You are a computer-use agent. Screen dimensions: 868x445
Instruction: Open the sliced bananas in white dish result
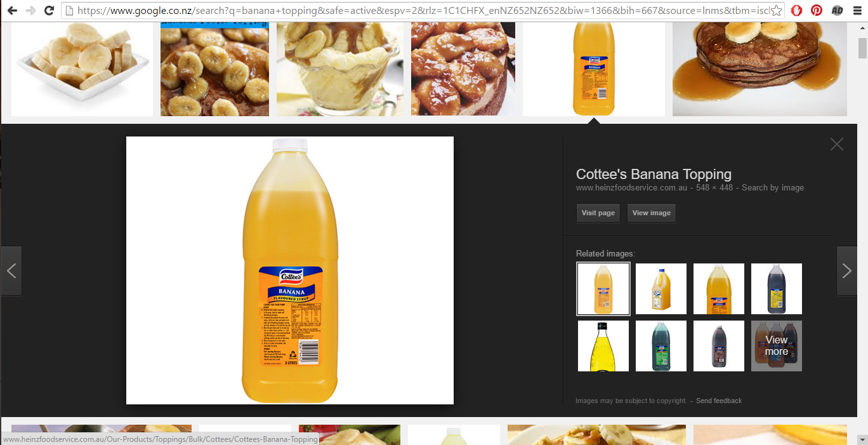(82, 69)
